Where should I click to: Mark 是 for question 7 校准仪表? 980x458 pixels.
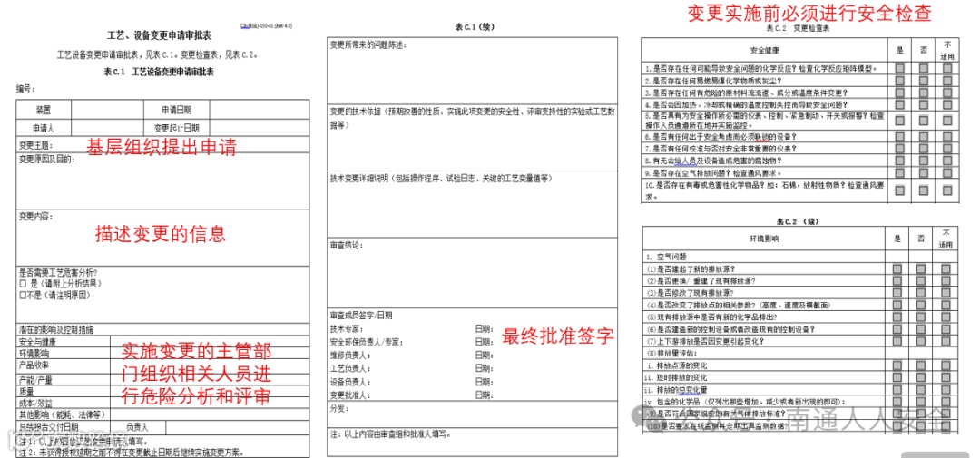[x=900, y=149]
